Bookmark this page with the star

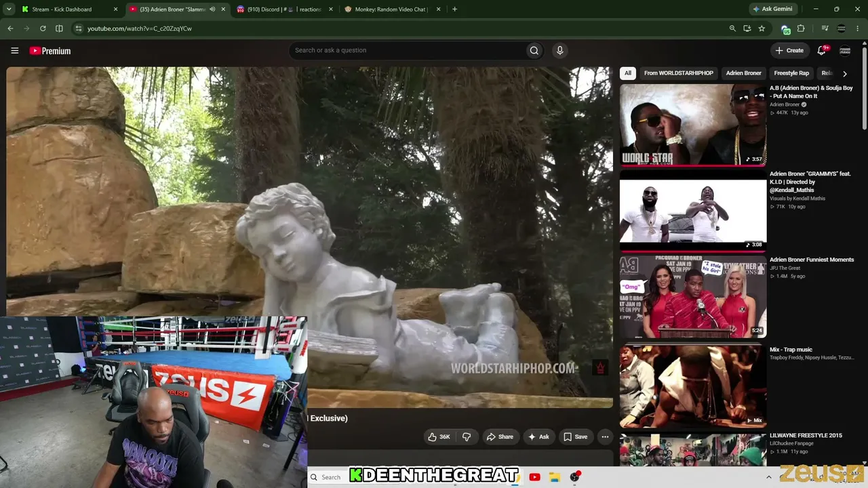coord(762,28)
